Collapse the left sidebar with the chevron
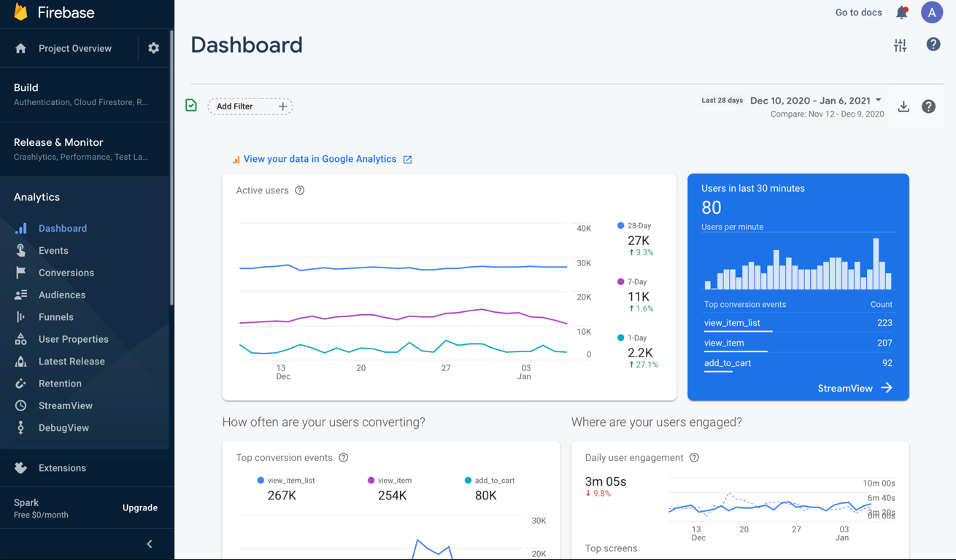 click(150, 544)
